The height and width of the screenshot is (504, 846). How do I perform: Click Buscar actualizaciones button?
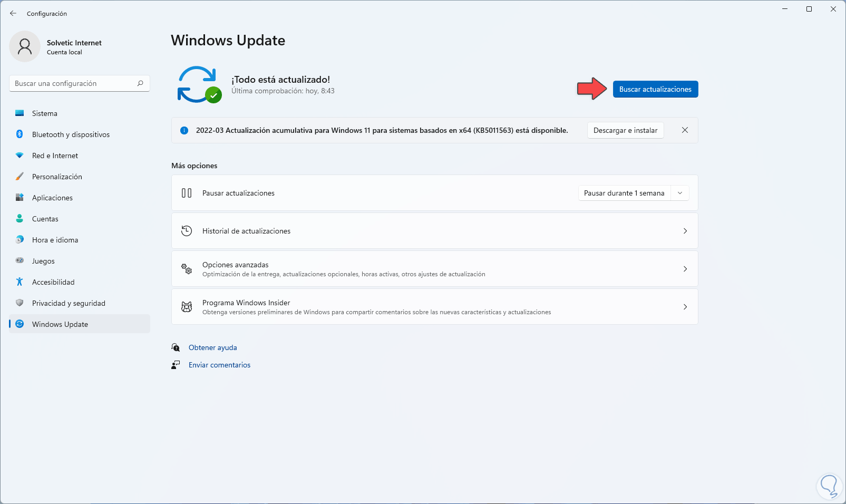click(655, 89)
